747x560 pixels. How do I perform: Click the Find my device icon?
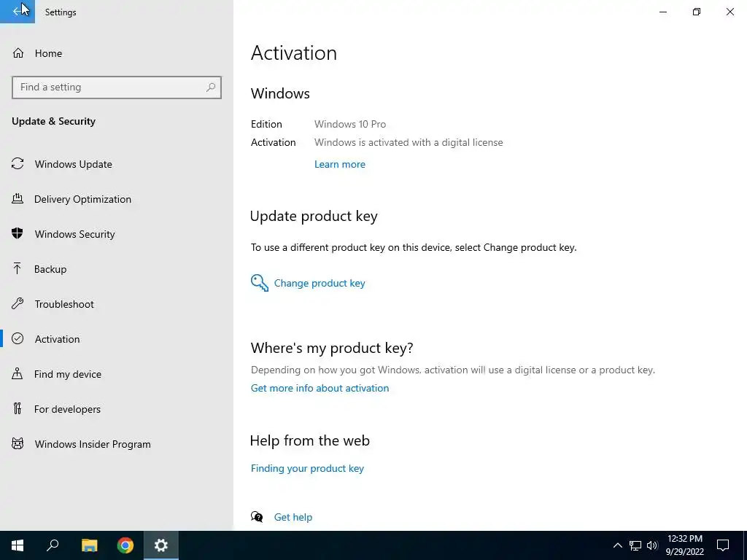click(x=18, y=373)
